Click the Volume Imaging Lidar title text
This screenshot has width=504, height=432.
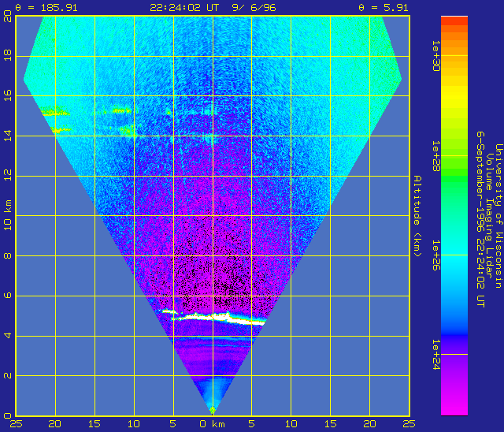[489, 216]
